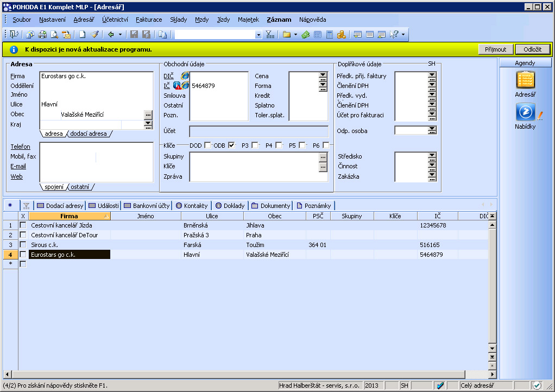
Task: Click the first greyed-out save disk icon
Action: coord(134,34)
